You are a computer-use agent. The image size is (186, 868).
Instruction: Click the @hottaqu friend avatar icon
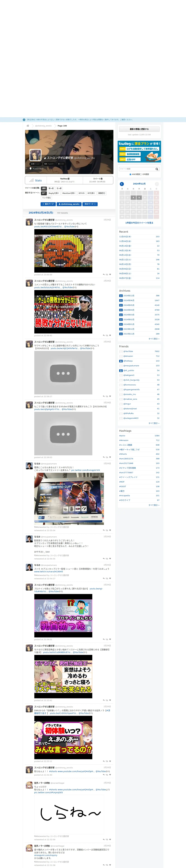click(121, 361)
